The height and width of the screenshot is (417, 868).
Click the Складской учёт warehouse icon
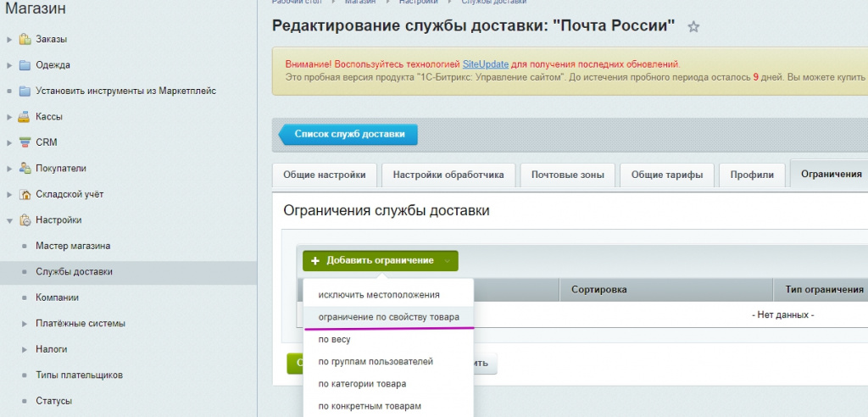25,194
